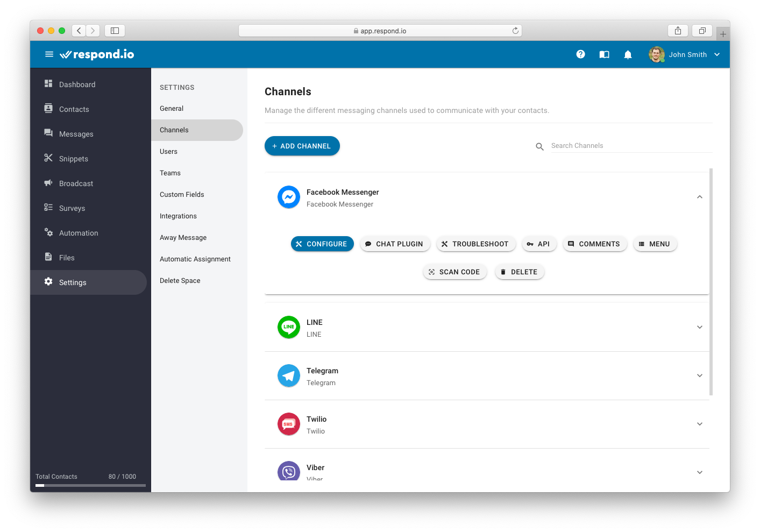Select Settings in the sidebar
The width and height of the screenshot is (760, 532).
(89, 282)
